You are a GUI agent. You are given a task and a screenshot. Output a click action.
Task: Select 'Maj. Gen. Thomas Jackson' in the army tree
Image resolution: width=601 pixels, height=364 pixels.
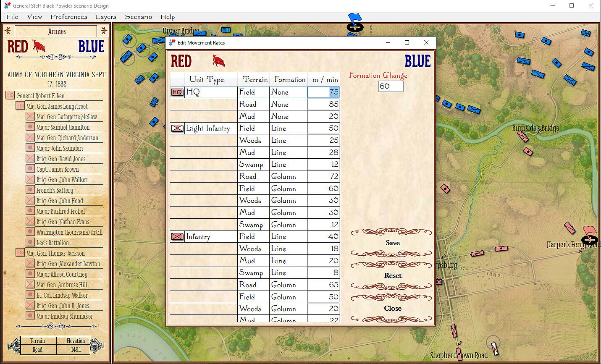click(55, 253)
